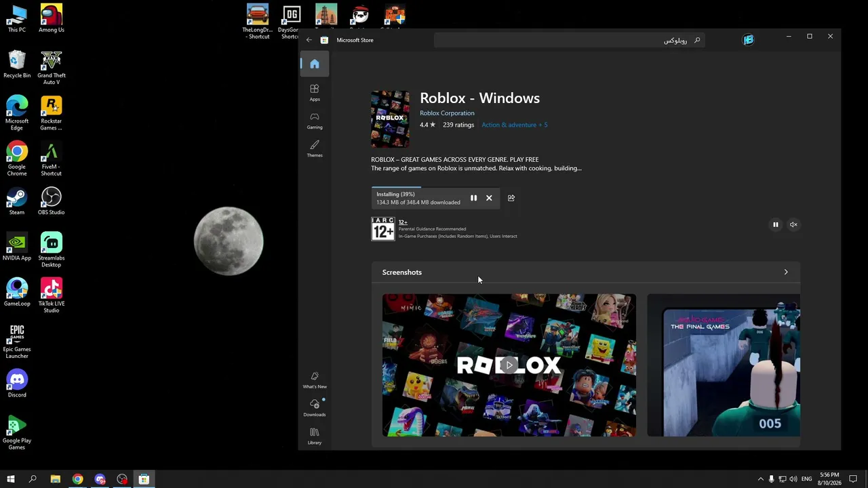Open the Squid Game screenshot thumbnail
This screenshot has height=488, width=868.
[724, 365]
